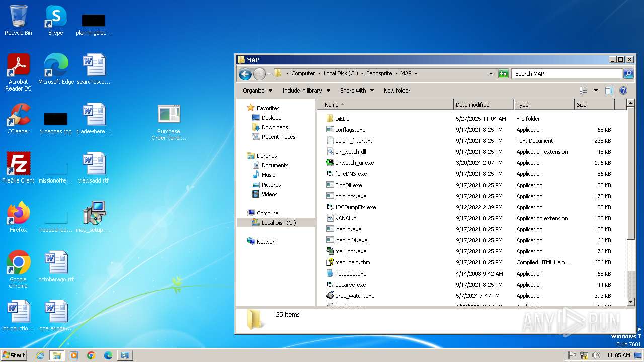
Task: Click the taskbar clock showing 11:05 AM
Action: [618, 355]
